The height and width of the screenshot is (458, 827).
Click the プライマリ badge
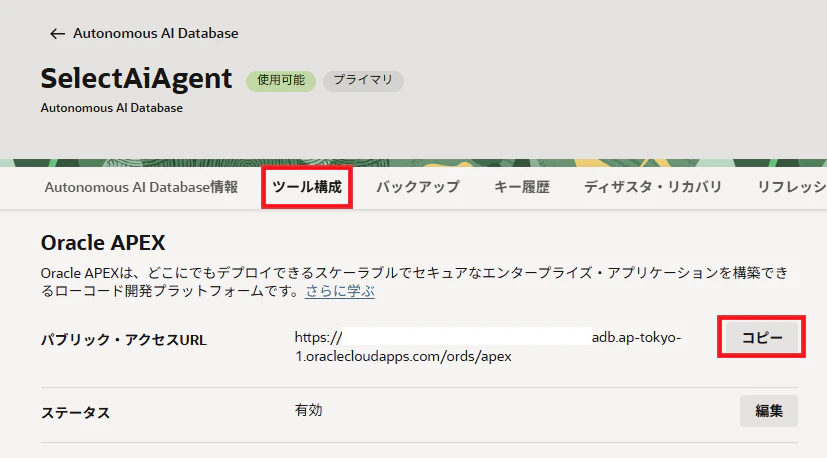pyautogui.click(x=363, y=80)
